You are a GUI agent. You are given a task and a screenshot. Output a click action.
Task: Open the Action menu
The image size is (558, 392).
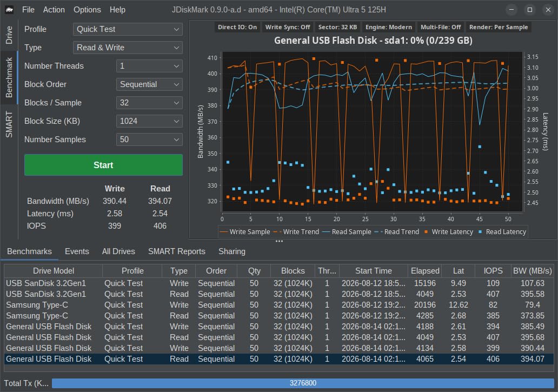pyautogui.click(x=54, y=10)
